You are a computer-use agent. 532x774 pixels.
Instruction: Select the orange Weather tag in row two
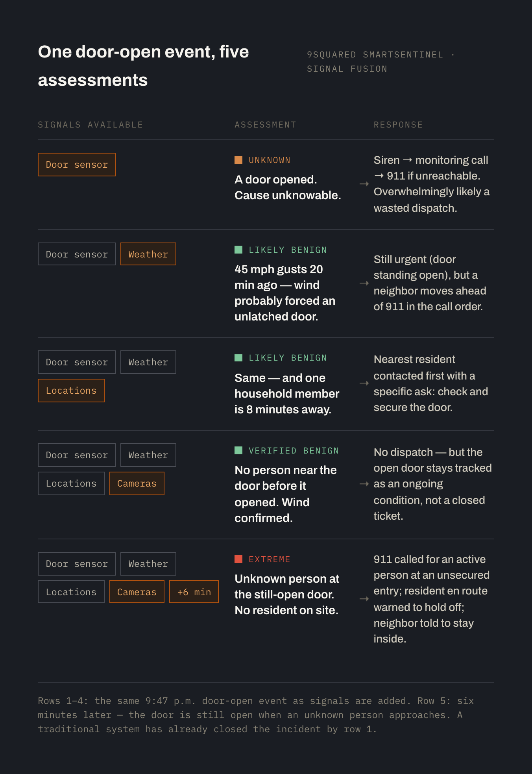pos(148,254)
